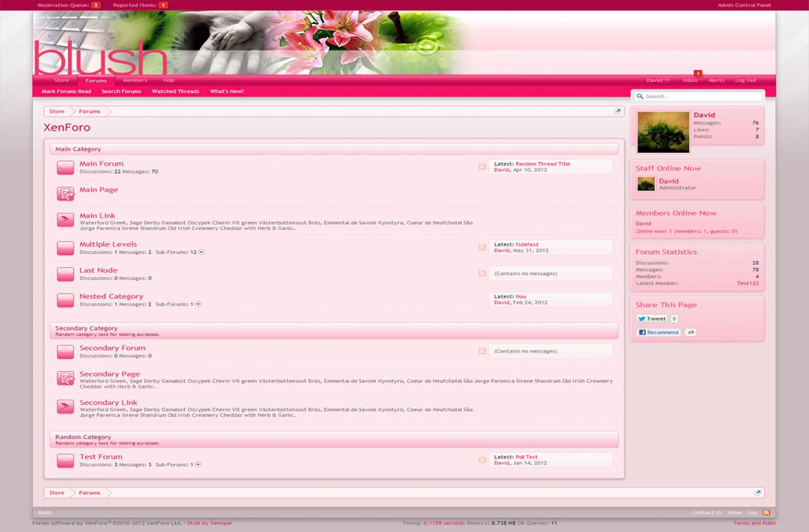The width and height of the screenshot is (809, 532).
Task: Click the Tweet share button
Action: point(652,319)
